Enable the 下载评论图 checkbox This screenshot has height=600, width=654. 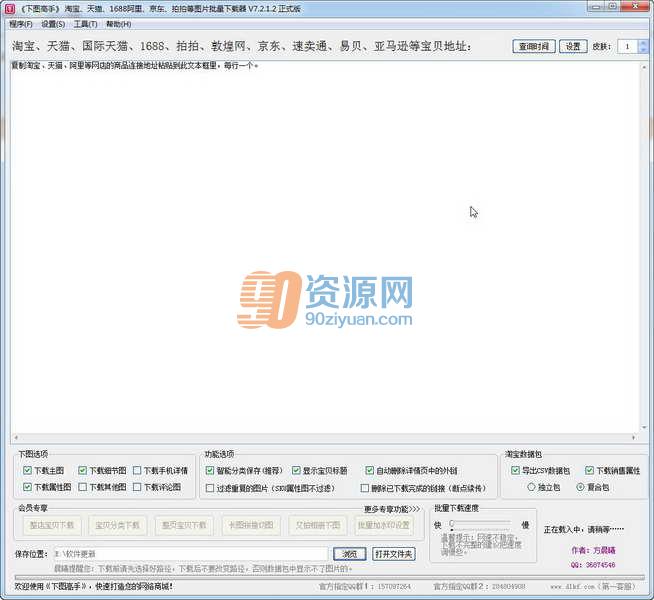pos(137,487)
